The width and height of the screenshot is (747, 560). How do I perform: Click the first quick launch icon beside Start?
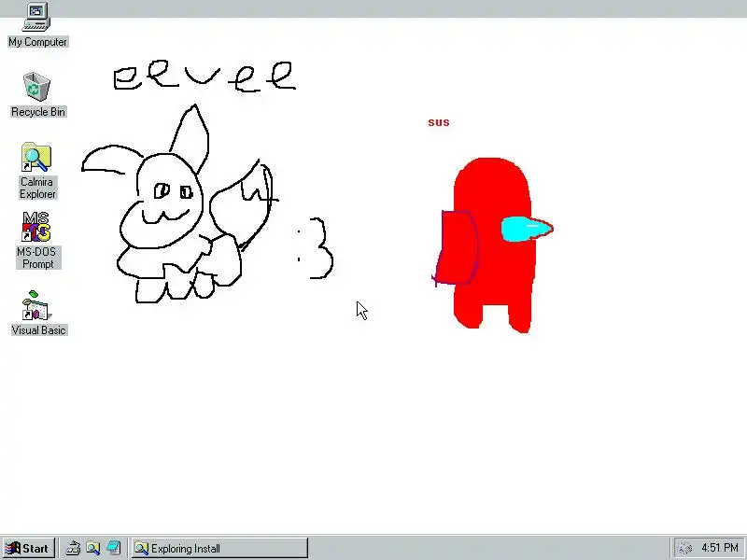click(x=73, y=549)
